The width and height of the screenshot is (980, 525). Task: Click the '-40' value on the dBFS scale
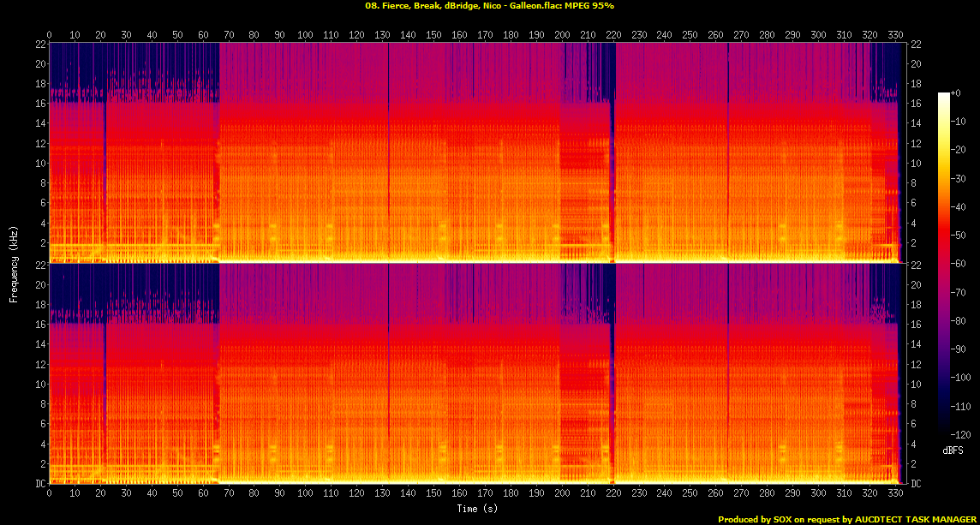[958, 206]
